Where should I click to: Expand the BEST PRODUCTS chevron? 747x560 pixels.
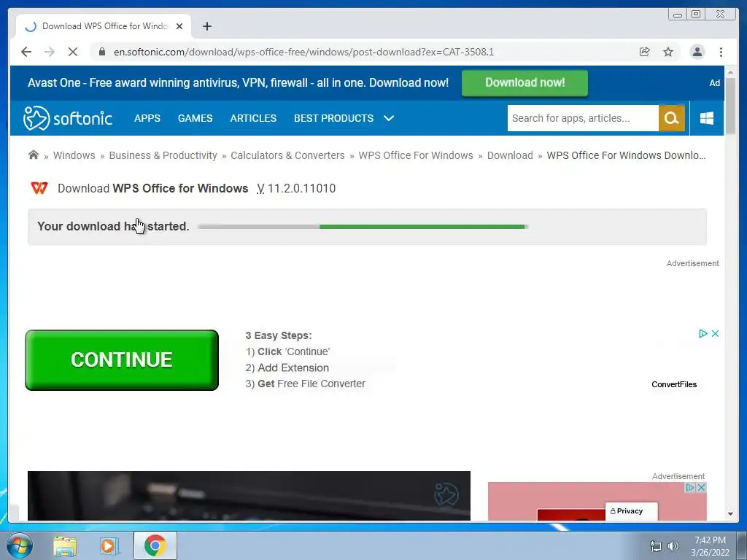(x=389, y=118)
